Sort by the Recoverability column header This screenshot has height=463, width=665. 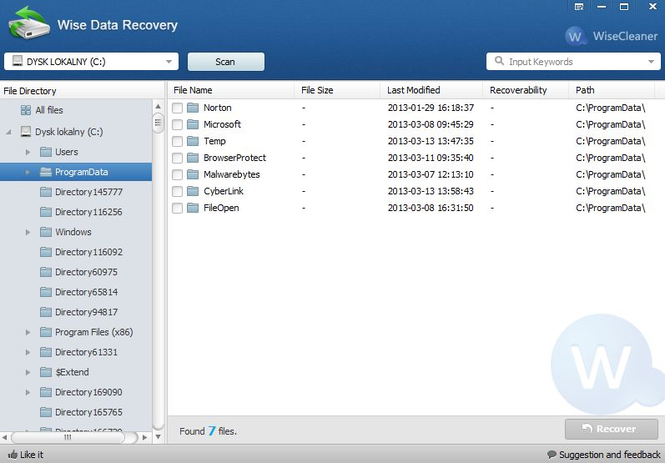[526, 90]
